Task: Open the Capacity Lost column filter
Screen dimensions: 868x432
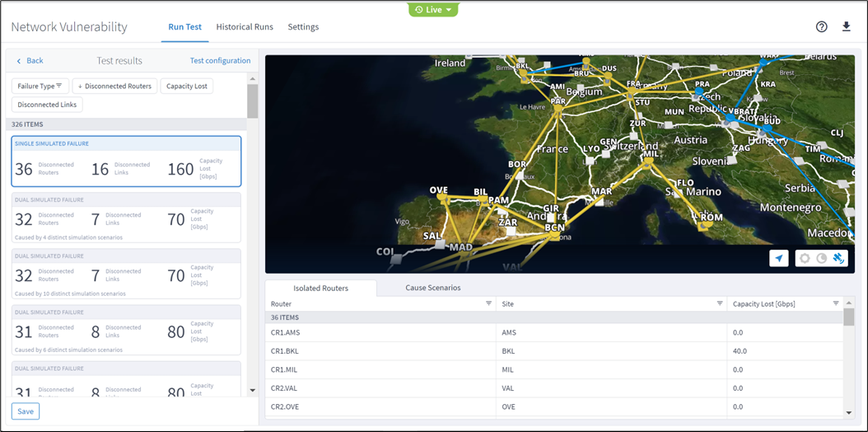Action: (836, 303)
